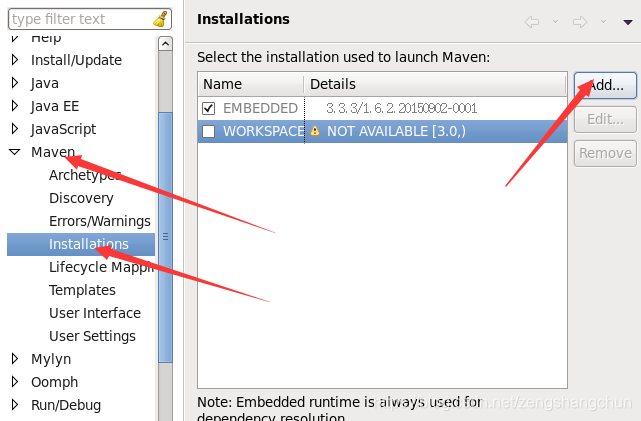
Task: Click the tree vertical scrollbar thumb
Action: click(165, 237)
